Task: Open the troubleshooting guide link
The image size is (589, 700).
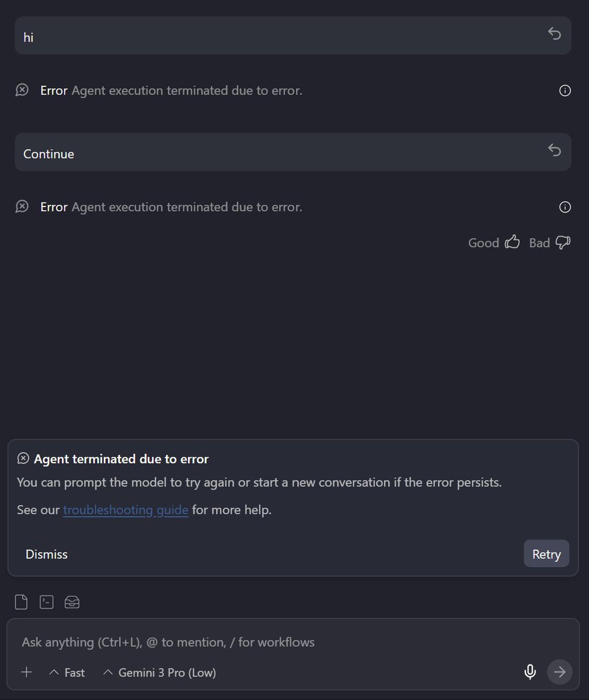Action: pos(126,510)
